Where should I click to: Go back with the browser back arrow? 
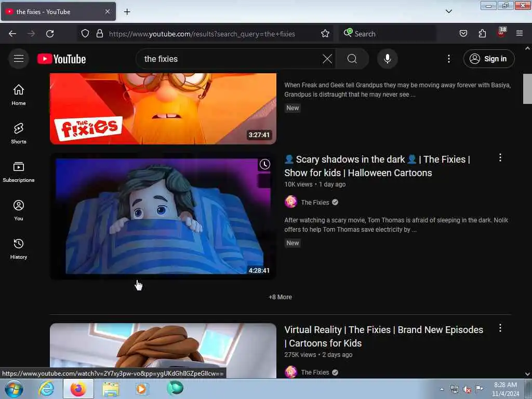[x=12, y=34]
